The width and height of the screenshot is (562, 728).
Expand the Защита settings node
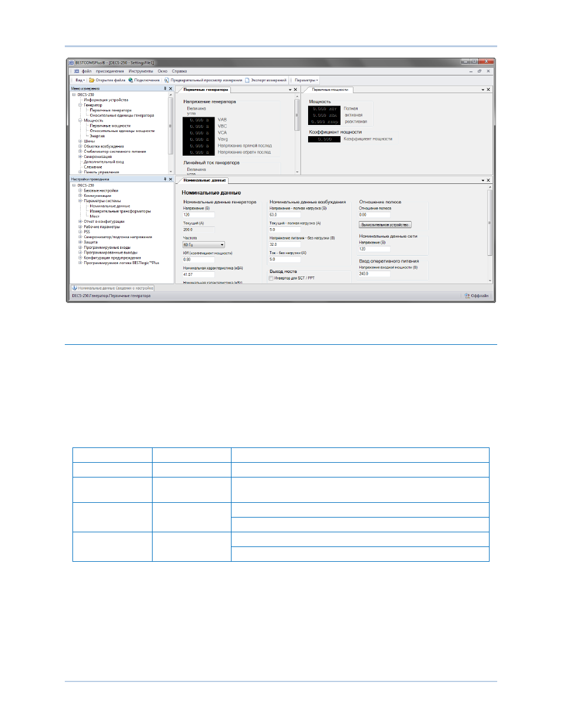click(x=80, y=242)
